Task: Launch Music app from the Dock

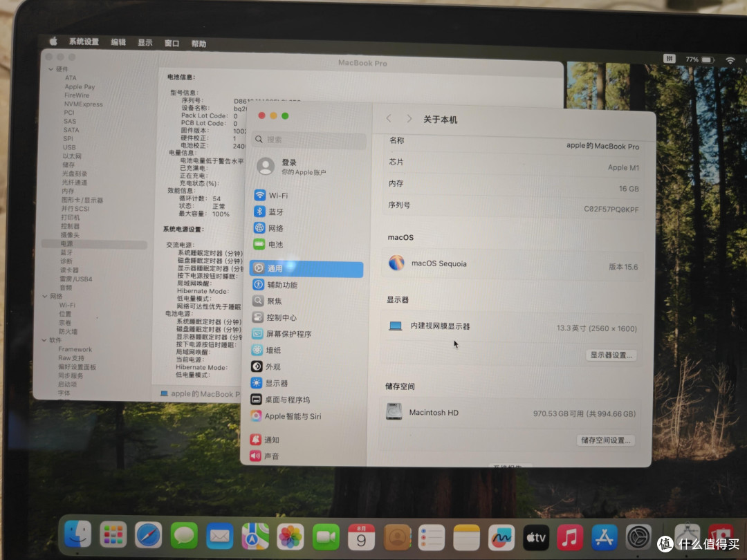Action: click(x=570, y=538)
